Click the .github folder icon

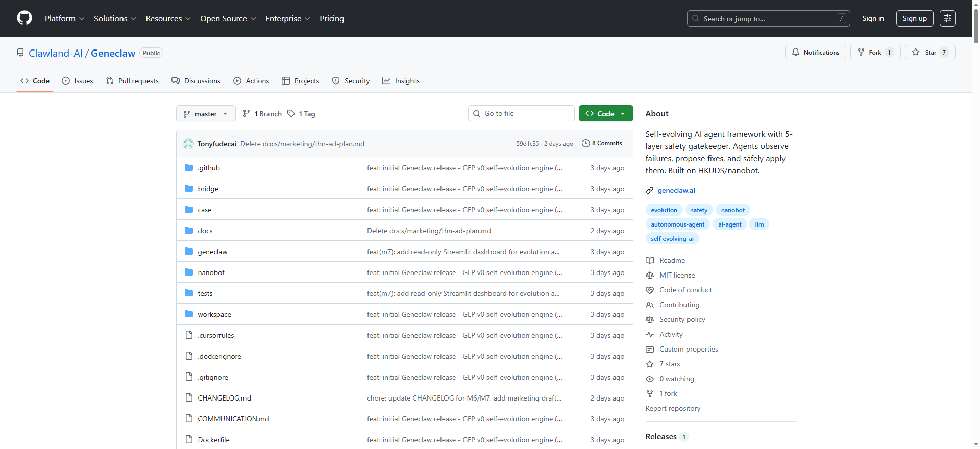(x=189, y=168)
